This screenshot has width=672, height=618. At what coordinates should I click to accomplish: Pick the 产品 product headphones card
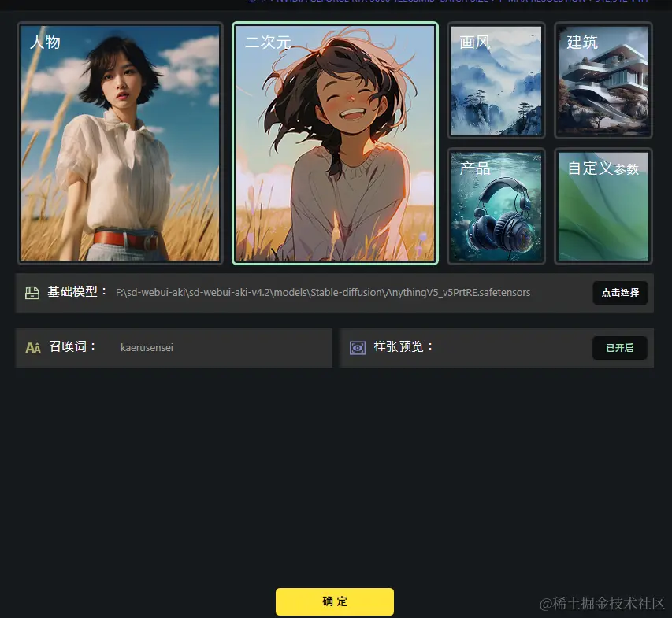pos(496,206)
